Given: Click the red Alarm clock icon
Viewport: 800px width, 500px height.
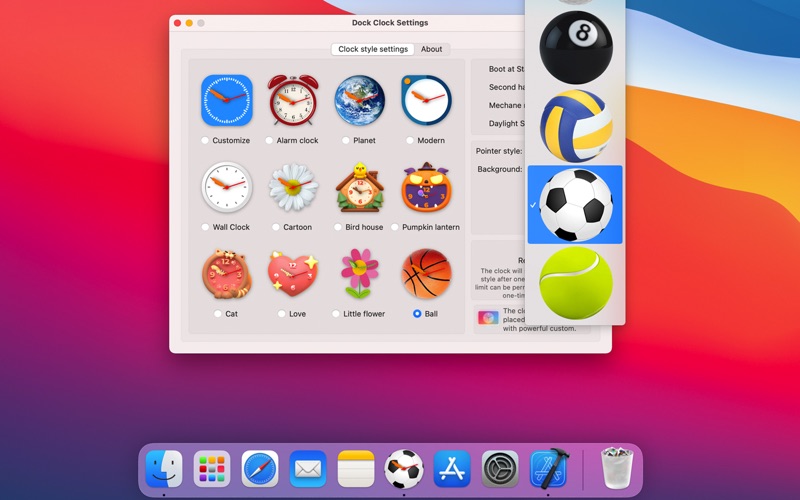Looking at the screenshot, I should (x=293, y=100).
